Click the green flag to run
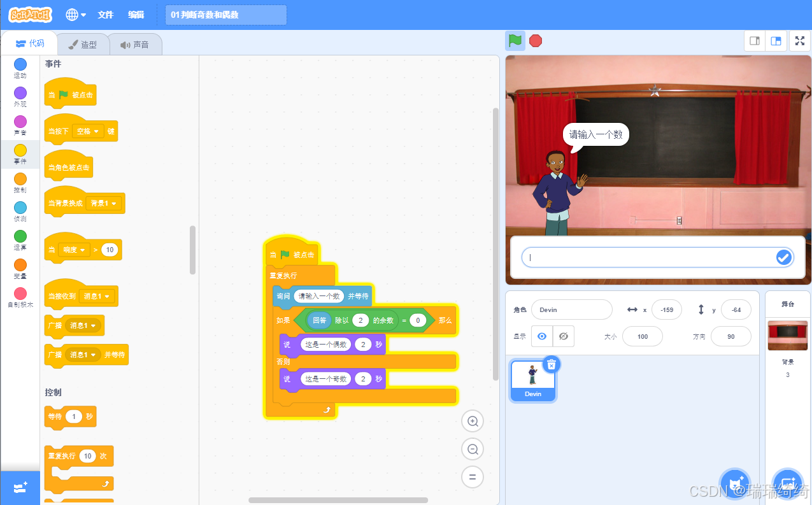Viewport: 812px width, 505px height. click(515, 41)
